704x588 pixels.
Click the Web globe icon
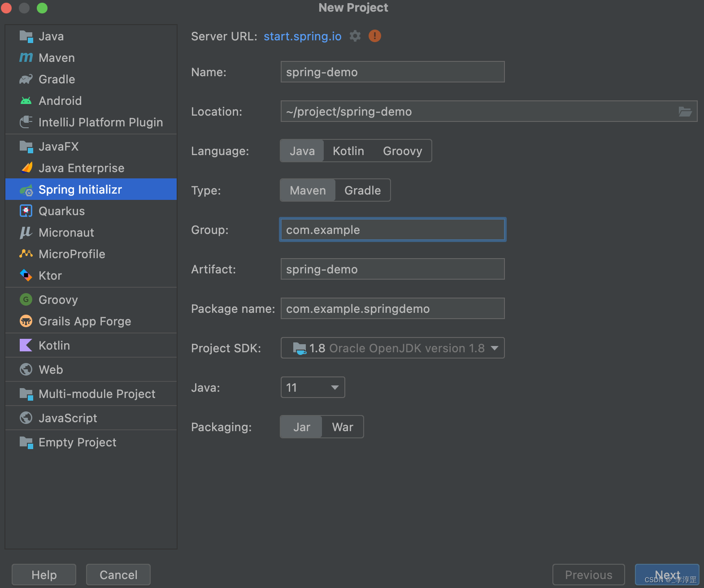point(26,369)
